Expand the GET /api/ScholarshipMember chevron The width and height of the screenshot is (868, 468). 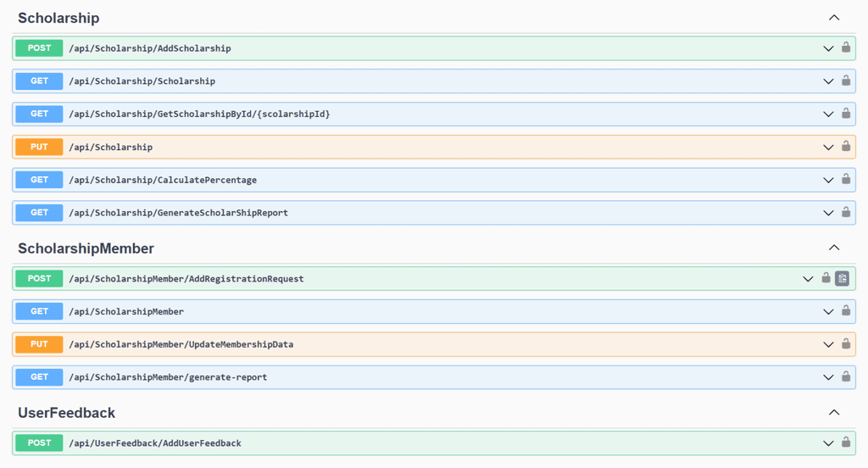point(828,312)
